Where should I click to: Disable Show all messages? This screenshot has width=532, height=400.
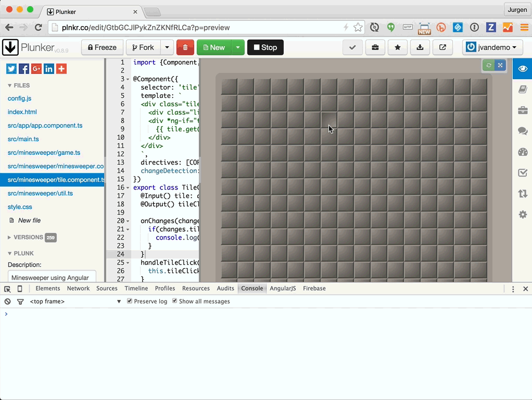(x=175, y=301)
